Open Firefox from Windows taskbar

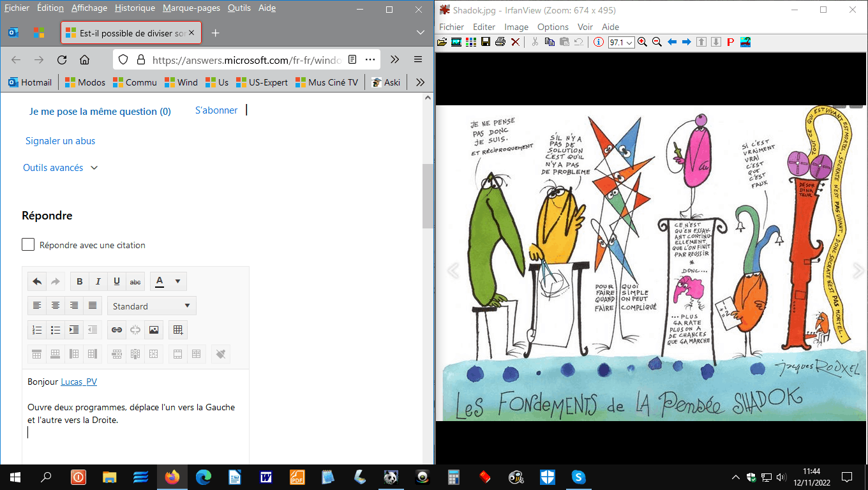tap(172, 477)
